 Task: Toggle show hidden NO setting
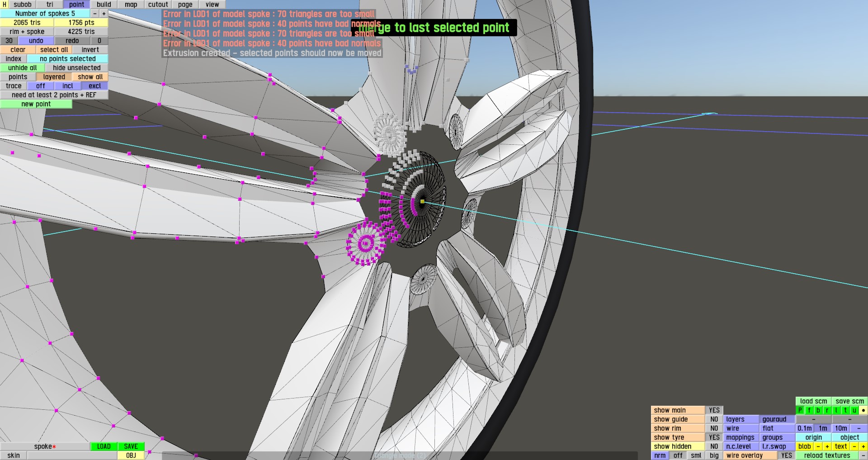[714, 446]
